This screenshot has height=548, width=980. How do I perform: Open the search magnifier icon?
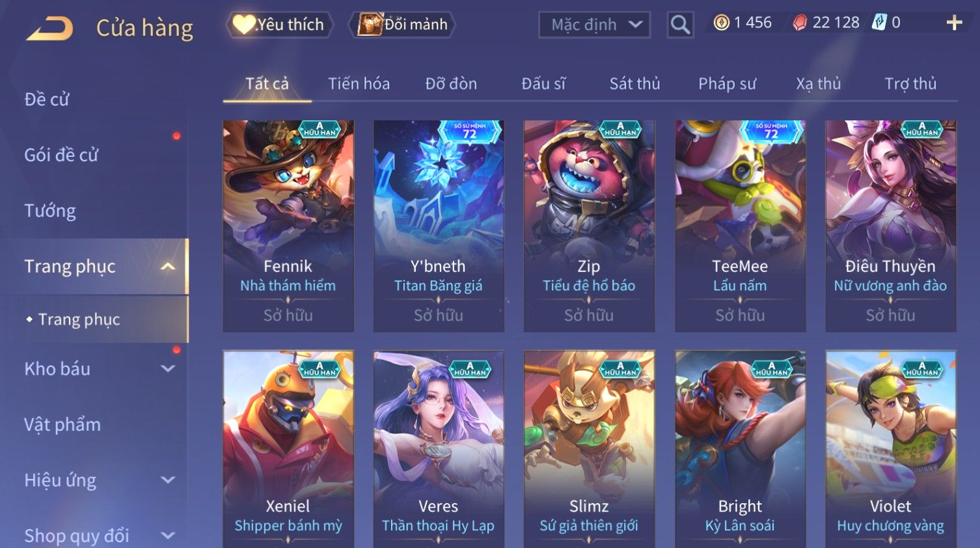pos(680,25)
